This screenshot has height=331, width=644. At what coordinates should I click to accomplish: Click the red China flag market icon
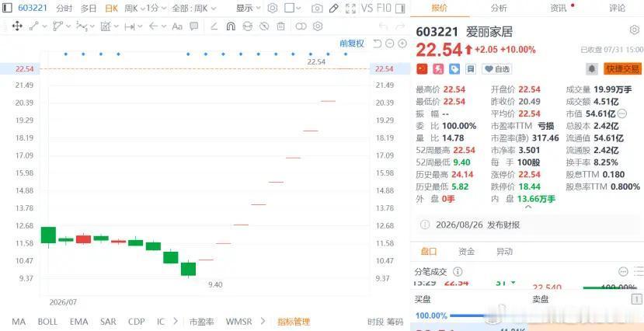pos(422,69)
